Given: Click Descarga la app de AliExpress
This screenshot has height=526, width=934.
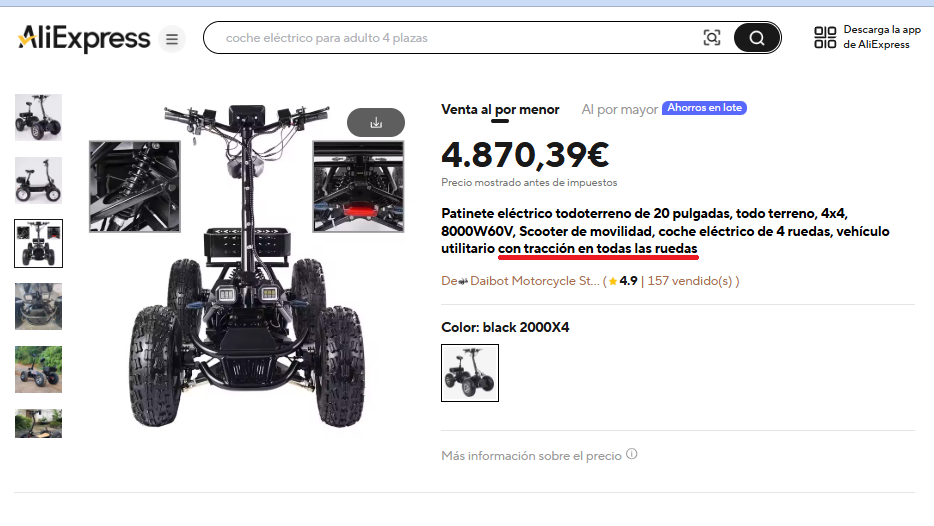Looking at the screenshot, I should coord(882,37).
